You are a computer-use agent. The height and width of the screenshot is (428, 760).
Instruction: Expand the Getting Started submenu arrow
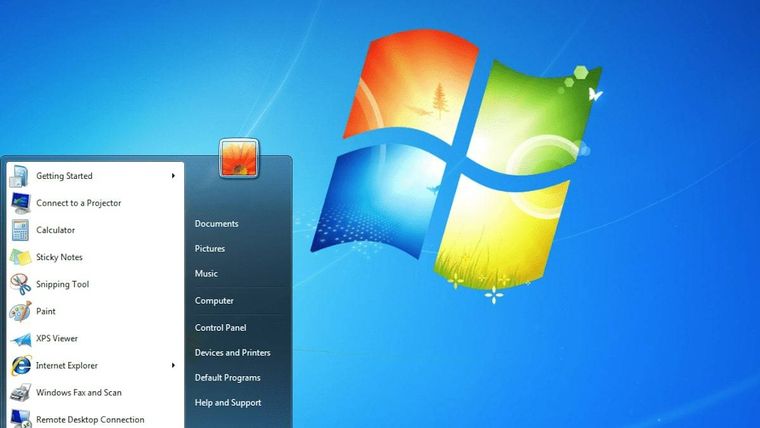[x=173, y=175]
